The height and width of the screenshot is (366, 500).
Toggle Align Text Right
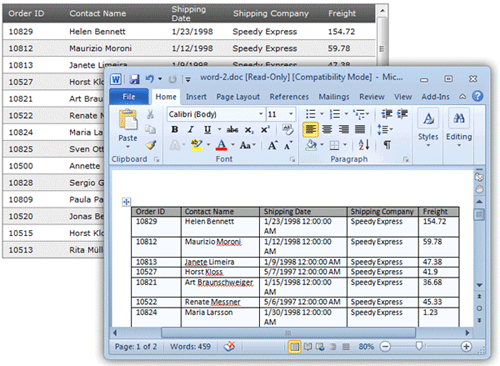pyautogui.click(x=344, y=129)
